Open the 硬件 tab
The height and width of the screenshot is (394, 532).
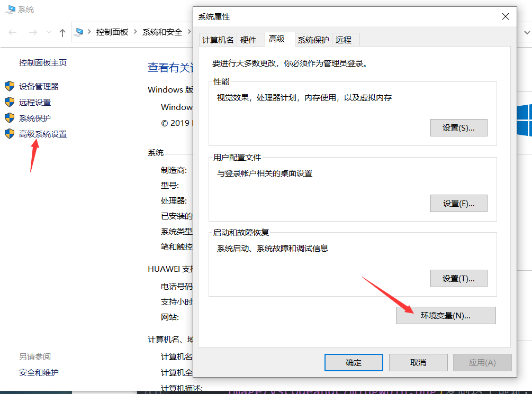[248, 40]
